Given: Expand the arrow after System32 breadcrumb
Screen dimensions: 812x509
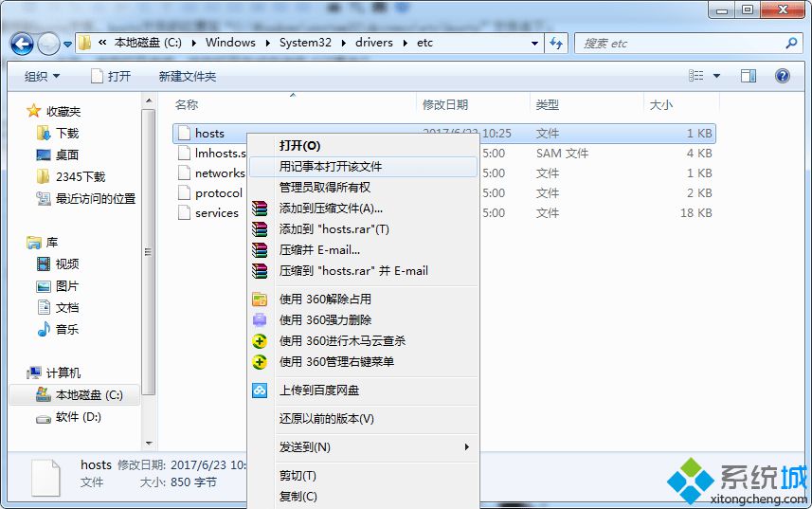Looking at the screenshot, I should pos(343,43).
